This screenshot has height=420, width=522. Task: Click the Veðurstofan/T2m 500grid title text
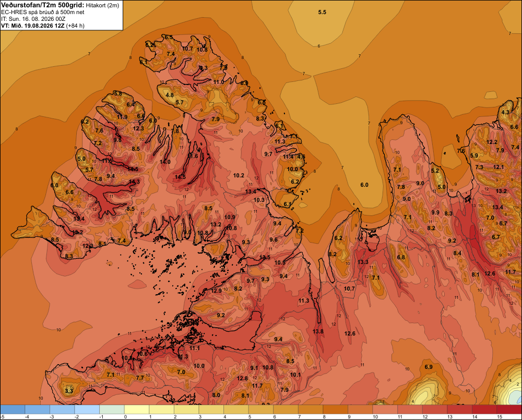pyautogui.click(x=43, y=5)
